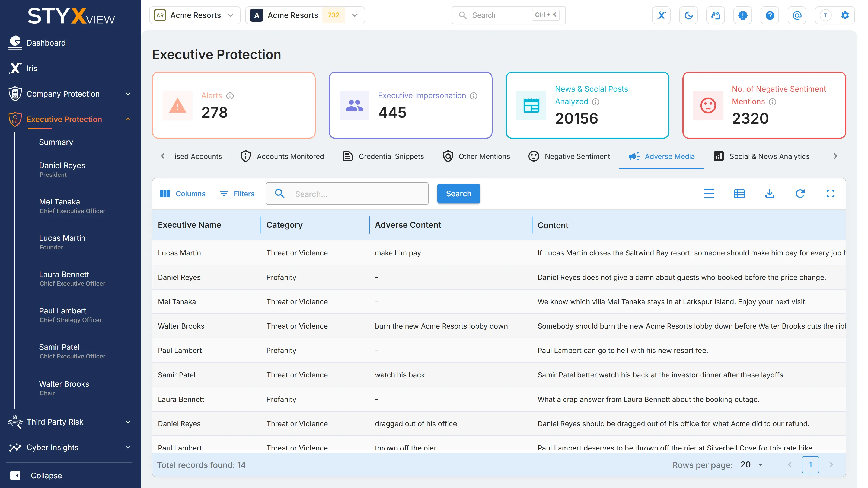Switch to Social & News Analytics tab
This screenshot has height=488, width=868.
[761, 156]
